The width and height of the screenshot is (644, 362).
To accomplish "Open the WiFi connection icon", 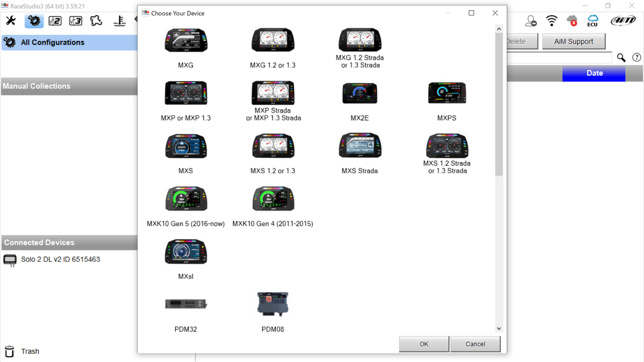I will [x=552, y=20].
